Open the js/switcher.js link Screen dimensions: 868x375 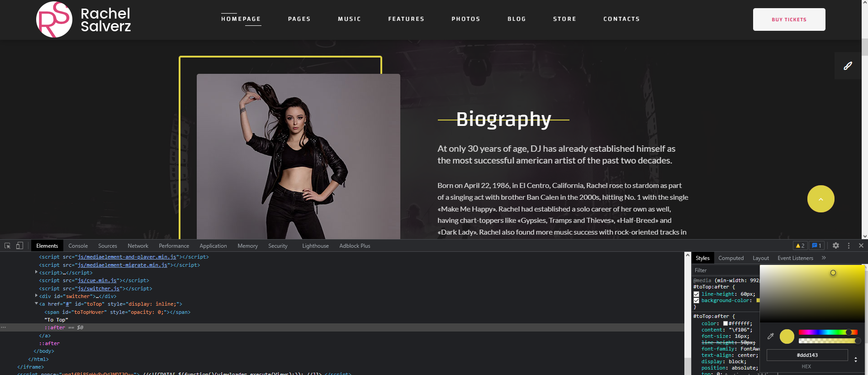click(99, 288)
